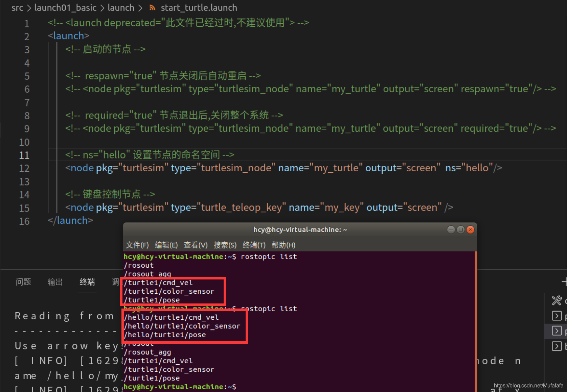Switch to the 终端 panel tab
The height and width of the screenshot is (392, 567).
pos(87,282)
